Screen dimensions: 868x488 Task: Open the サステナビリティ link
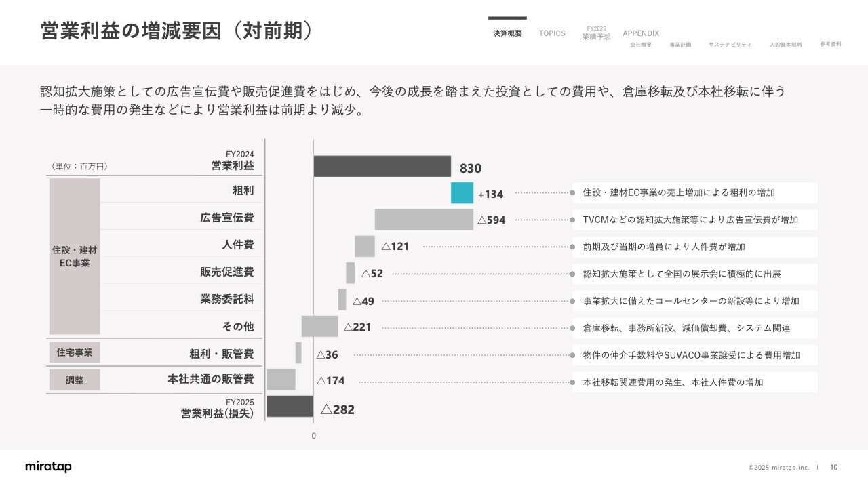tap(730, 45)
